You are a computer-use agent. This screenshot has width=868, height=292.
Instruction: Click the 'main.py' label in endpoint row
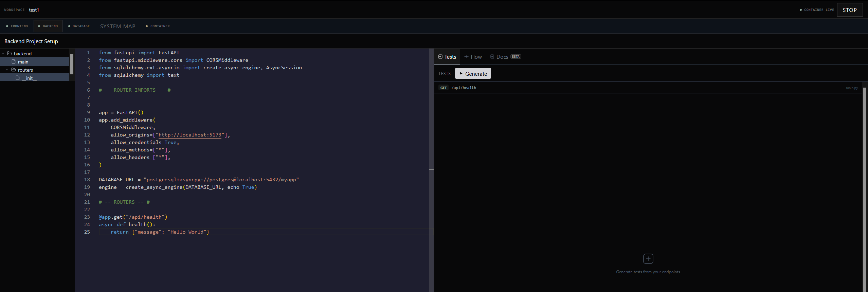coord(852,88)
